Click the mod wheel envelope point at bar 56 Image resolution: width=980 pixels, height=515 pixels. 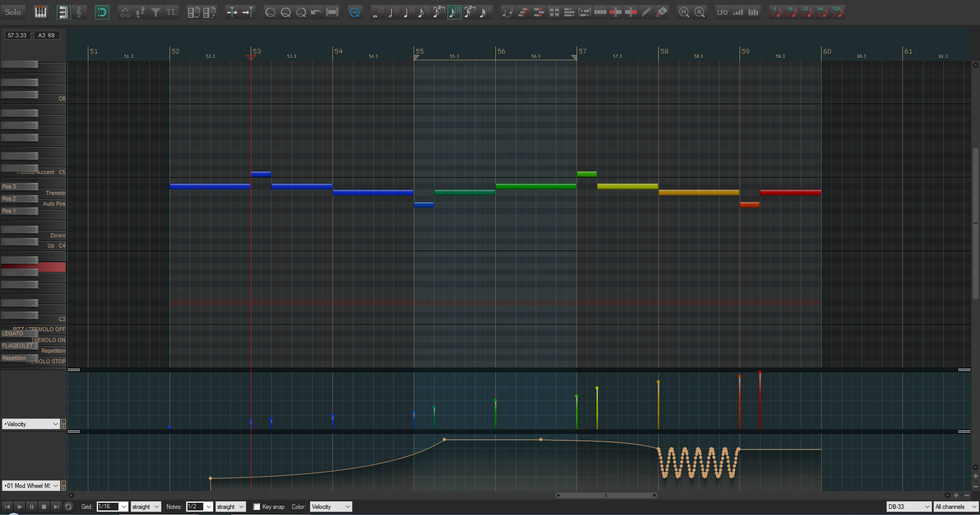pyautogui.click(x=541, y=439)
